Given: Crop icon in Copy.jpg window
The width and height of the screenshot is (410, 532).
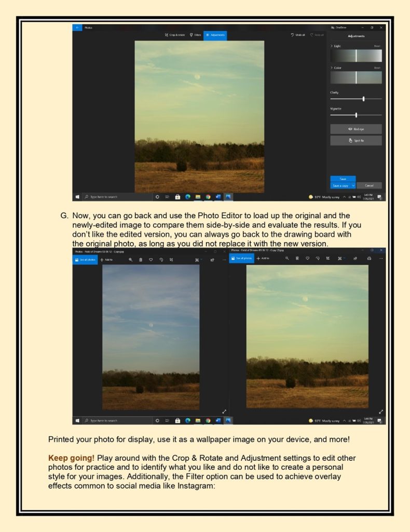Looking at the screenshot, I should [x=171, y=260].
